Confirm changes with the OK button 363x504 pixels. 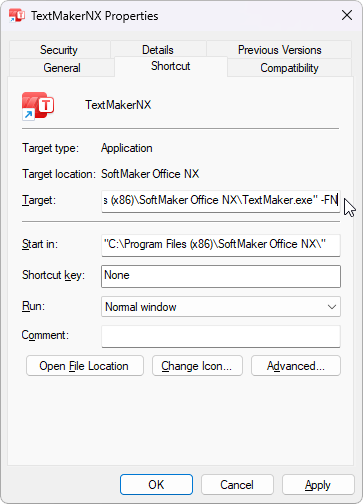[156, 484]
